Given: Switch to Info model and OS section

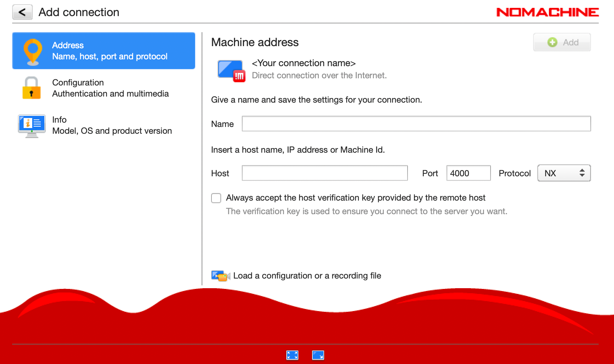Looking at the screenshot, I should 112,125.
